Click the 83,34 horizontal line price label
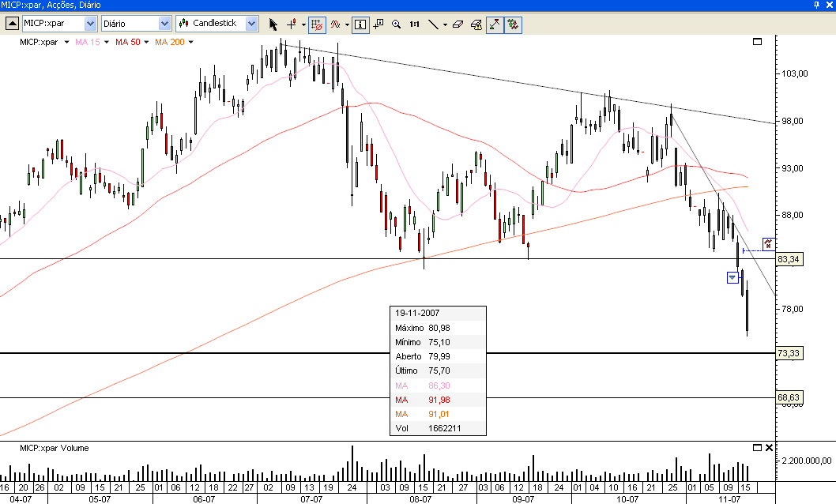This screenshot has width=836, height=504. coord(789,259)
